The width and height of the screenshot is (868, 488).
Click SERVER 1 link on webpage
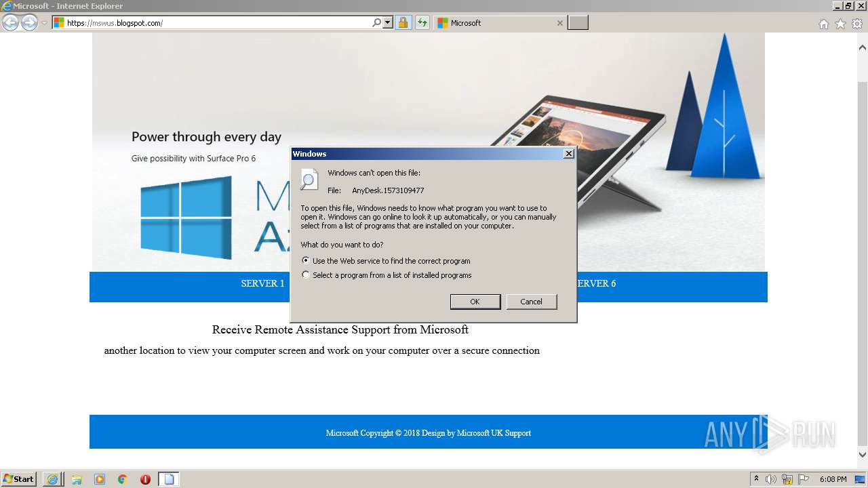[262, 283]
